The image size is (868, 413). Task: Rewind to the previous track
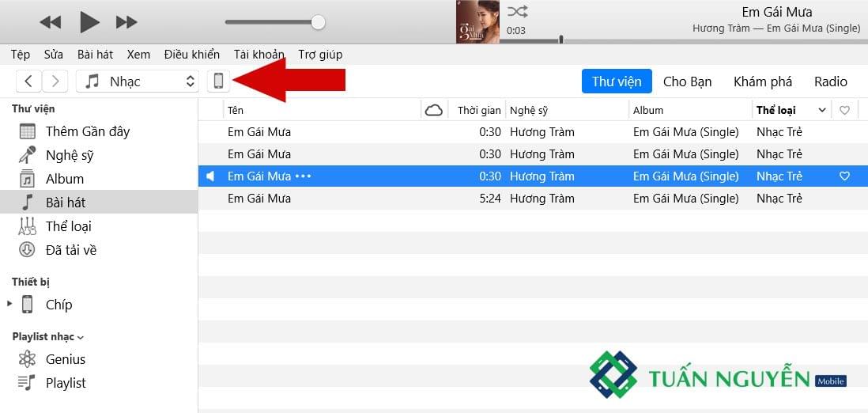tap(51, 22)
